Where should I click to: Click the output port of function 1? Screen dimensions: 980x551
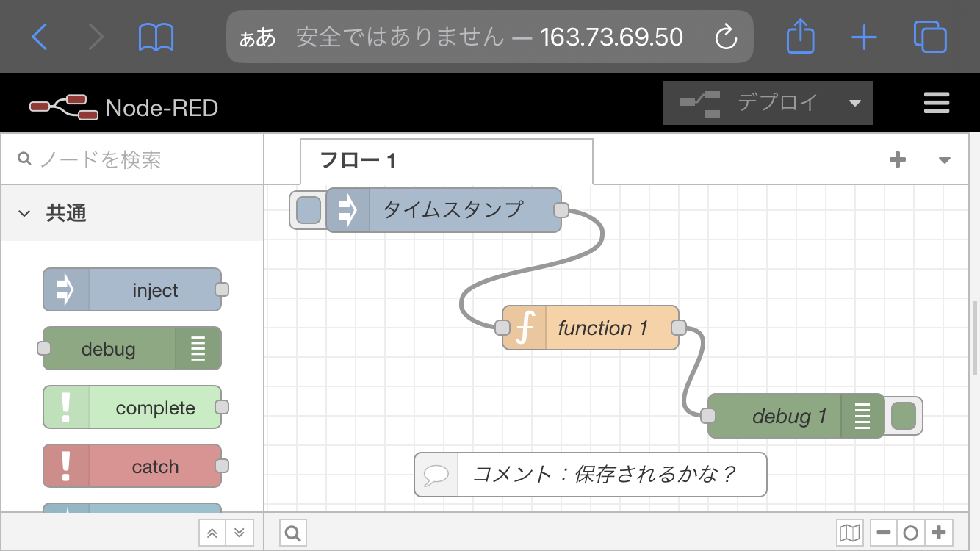pos(678,328)
